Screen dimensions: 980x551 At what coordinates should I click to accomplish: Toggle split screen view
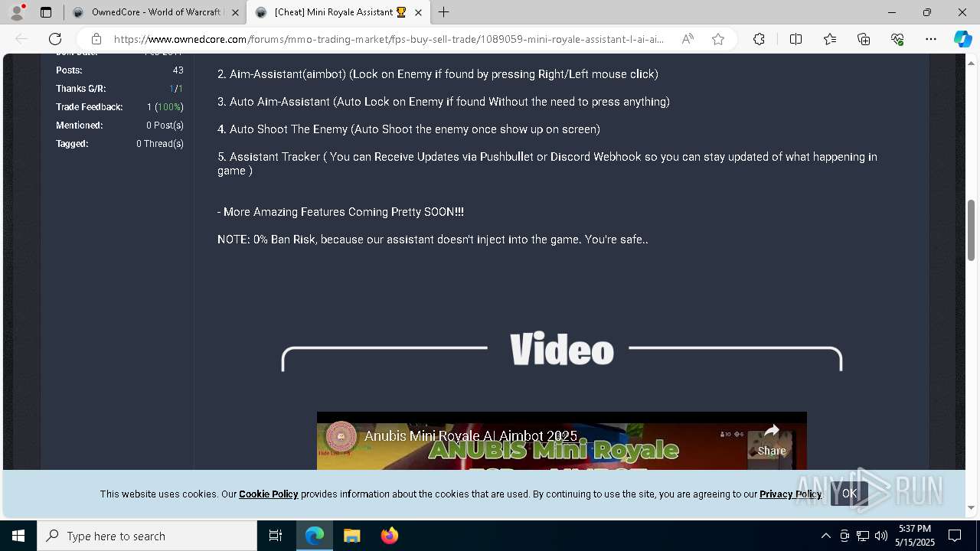795,39
